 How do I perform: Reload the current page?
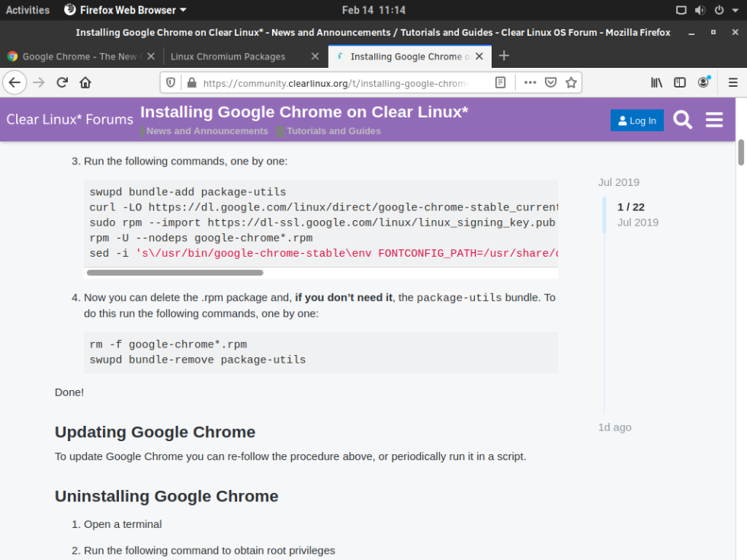(63, 82)
